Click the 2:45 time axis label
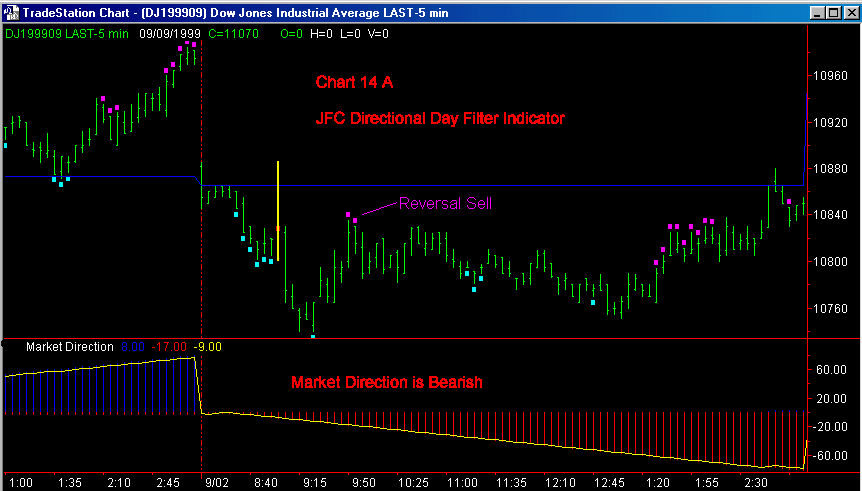 click(x=168, y=483)
